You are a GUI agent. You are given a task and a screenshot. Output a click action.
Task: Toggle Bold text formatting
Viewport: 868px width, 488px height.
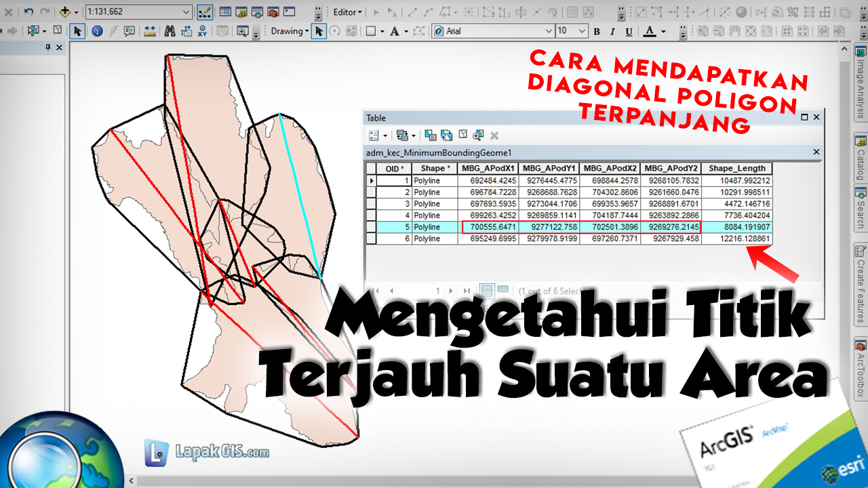tap(597, 31)
